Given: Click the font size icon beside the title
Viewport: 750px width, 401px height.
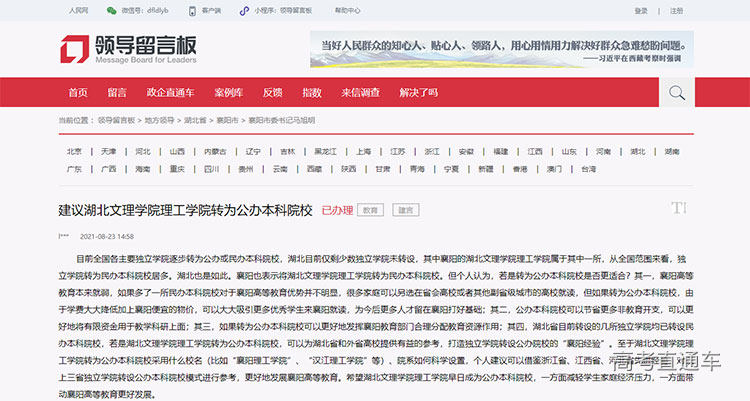Looking at the screenshot, I should [x=678, y=208].
